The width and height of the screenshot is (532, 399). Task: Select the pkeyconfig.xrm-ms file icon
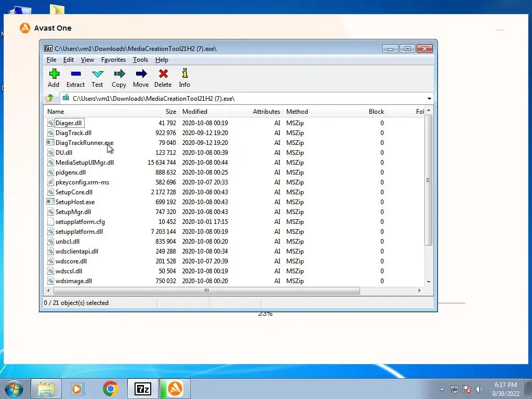pos(50,182)
